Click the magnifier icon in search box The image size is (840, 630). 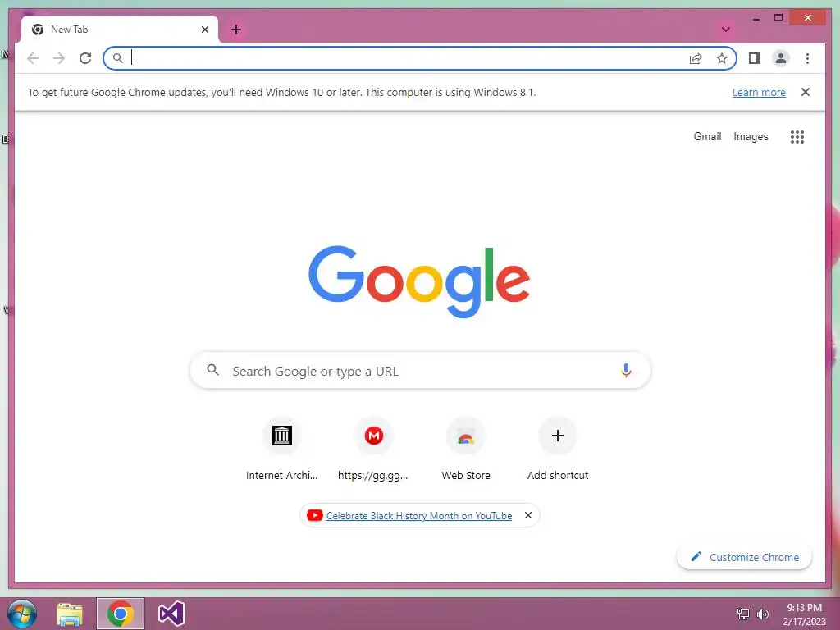coord(212,370)
